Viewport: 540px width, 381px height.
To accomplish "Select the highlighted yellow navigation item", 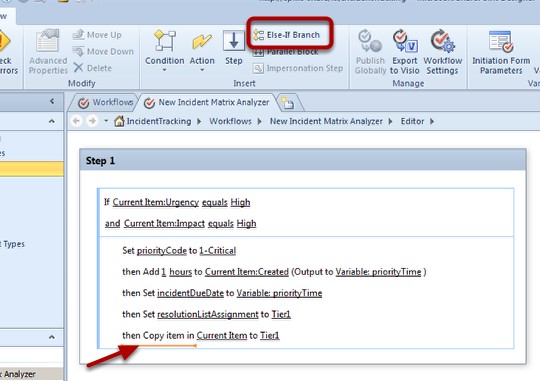I will point(32,169).
